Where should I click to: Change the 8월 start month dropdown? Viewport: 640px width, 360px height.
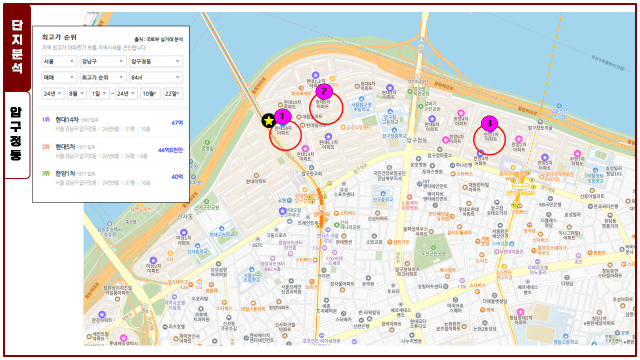click(x=77, y=93)
